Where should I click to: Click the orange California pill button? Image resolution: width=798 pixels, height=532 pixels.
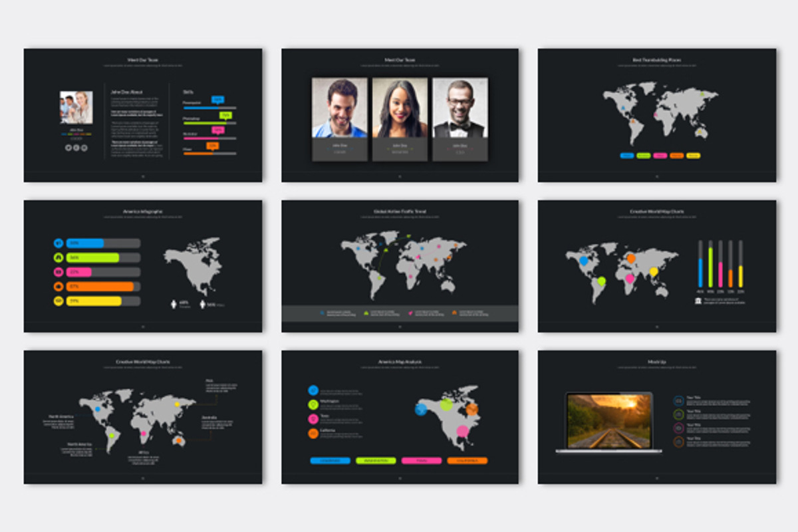pos(467,460)
